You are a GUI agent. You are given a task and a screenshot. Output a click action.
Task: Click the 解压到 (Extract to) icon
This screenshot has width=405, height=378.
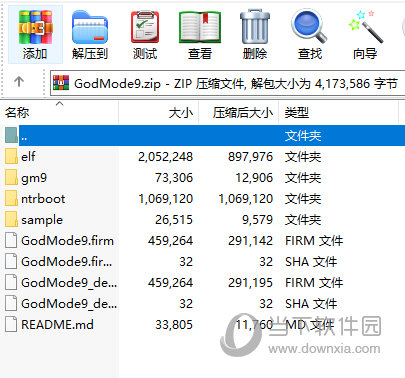90,27
